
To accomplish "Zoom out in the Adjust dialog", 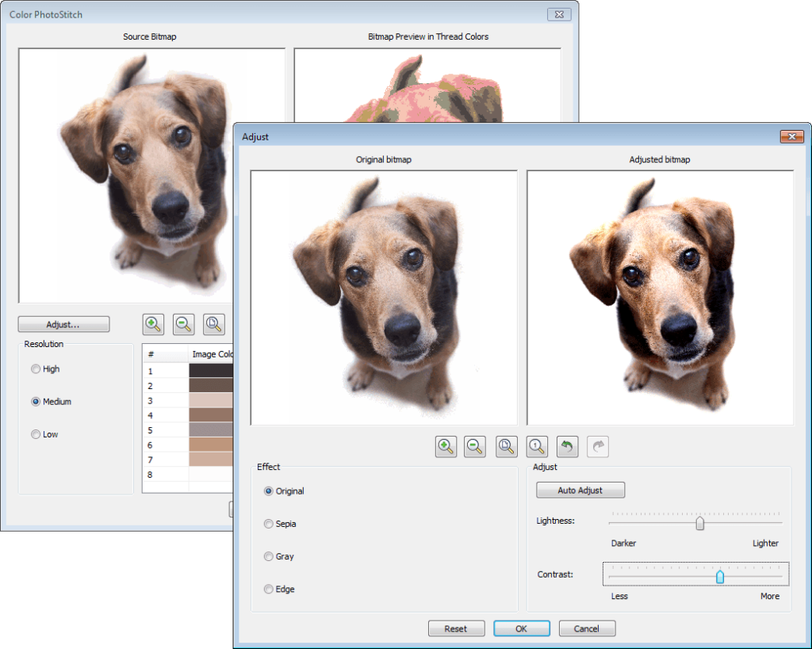I will pyautogui.click(x=476, y=447).
